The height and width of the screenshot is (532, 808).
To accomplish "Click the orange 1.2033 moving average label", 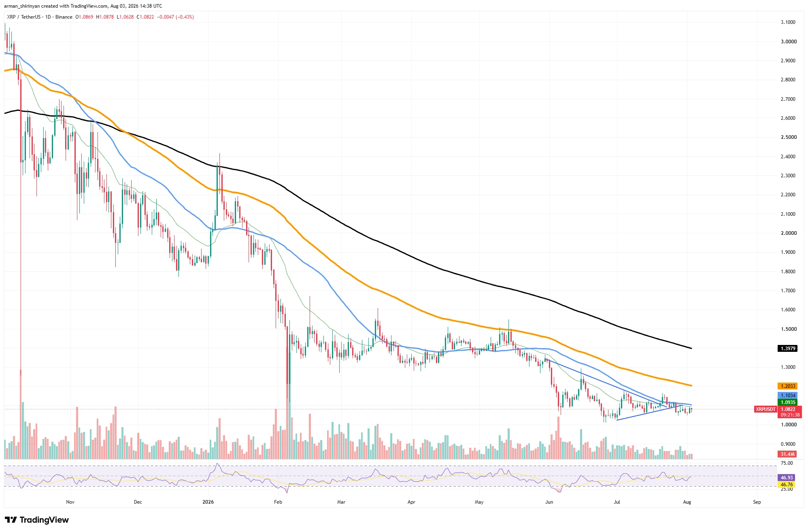I will pos(788,386).
